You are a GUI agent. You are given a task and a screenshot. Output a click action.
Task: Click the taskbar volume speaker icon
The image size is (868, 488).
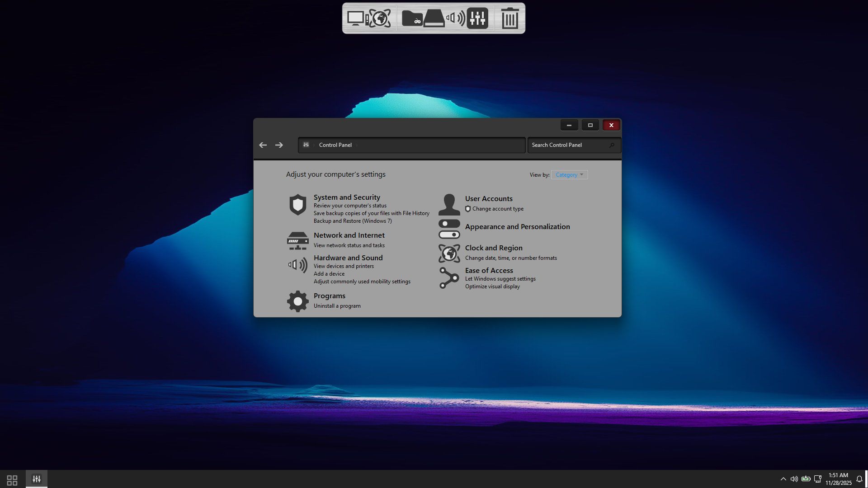click(794, 479)
